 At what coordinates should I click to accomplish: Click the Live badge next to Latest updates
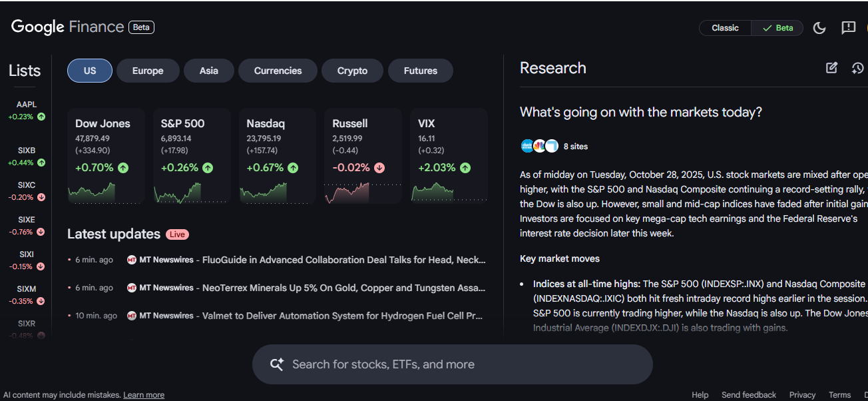pos(177,234)
